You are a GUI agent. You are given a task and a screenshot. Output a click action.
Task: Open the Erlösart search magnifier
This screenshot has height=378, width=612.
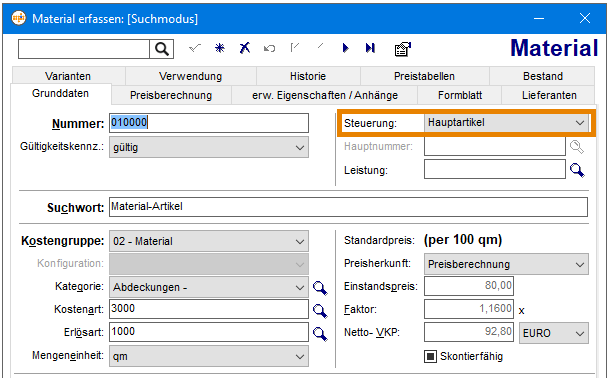320,334
